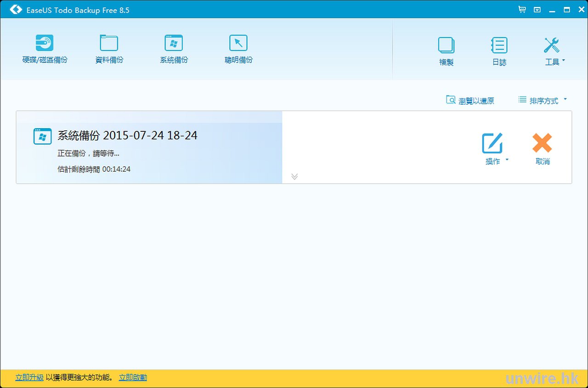
Task: Maximize the EaseUS Todo Backup window
Action: tap(566, 9)
